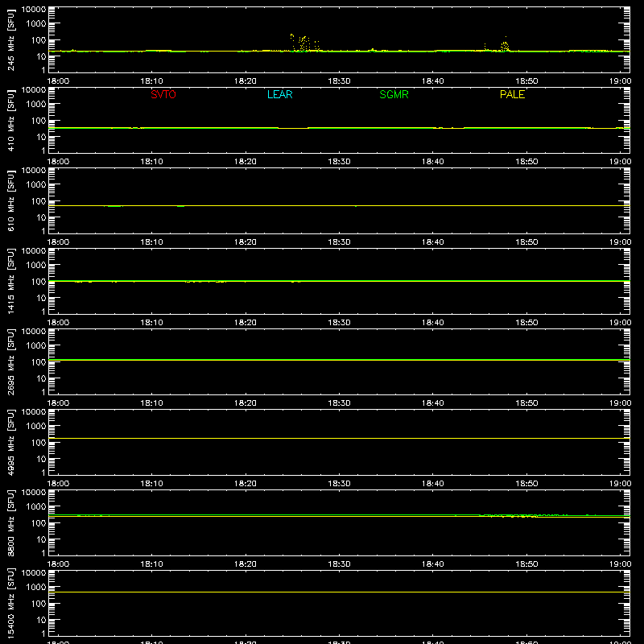The height and width of the screenshot is (644, 644).
Task: Click the 245 MHz burst cluster near 18:26
Action: pos(304,43)
